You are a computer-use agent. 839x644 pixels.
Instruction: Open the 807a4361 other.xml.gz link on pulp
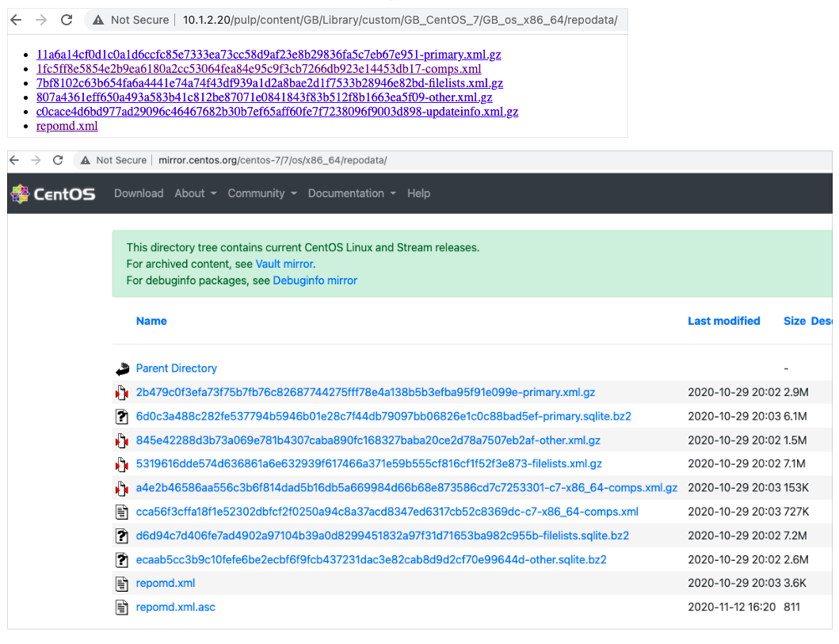265,97
